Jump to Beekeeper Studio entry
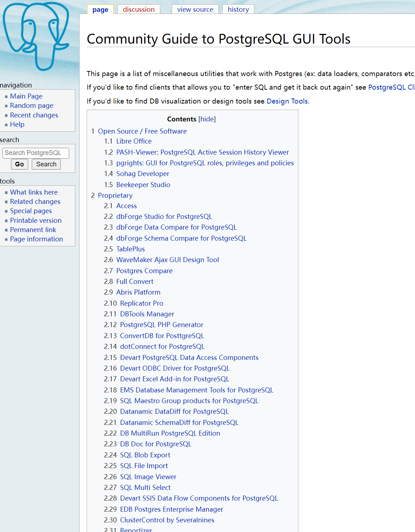The width and height of the screenshot is (415, 532). [143, 185]
